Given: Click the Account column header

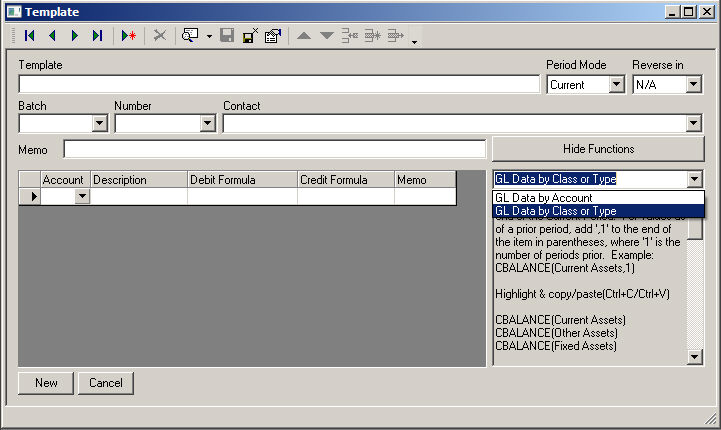Looking at the screenshot, I should (66, 180).
